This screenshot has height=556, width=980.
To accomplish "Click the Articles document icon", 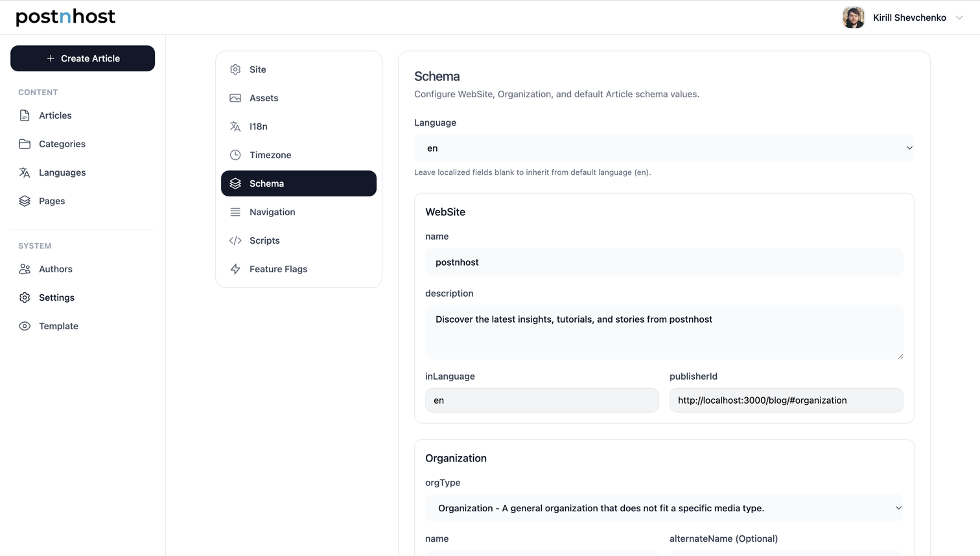I will (25, 115).
